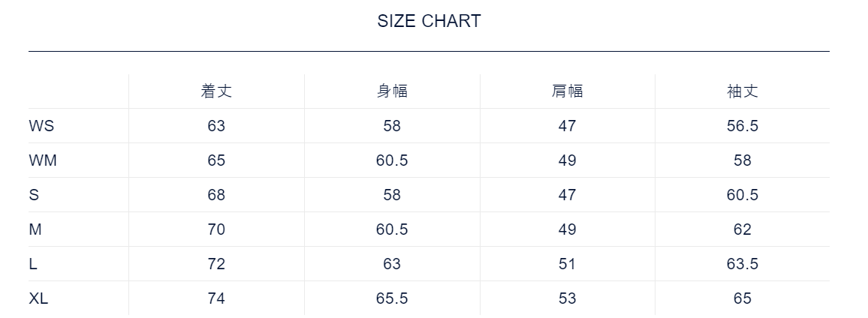Click the XL size row label

point(38,298)
